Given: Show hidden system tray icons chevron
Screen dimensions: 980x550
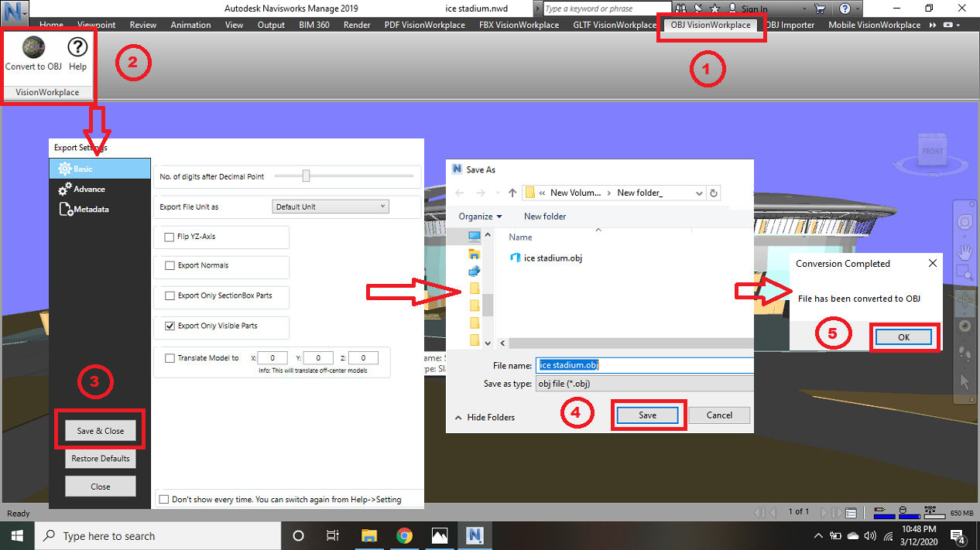Looking at the screenshot, I should click(x=818, y=536).
